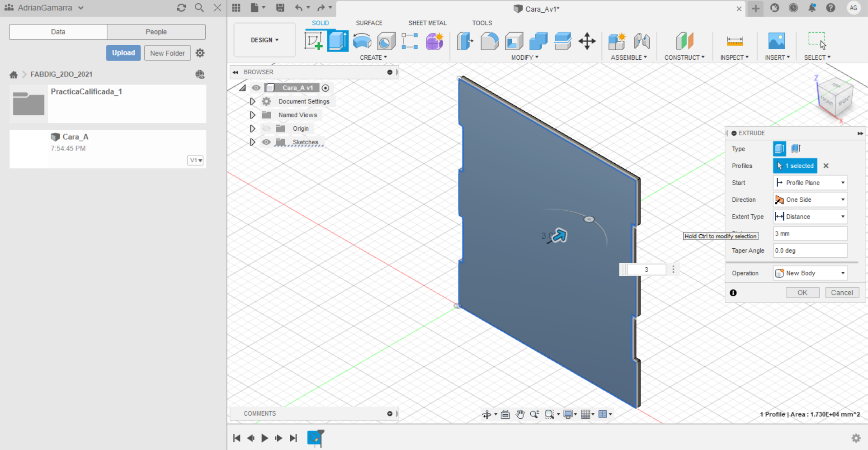Open the Help question mark
This screenshot has width=868, height=450.
point(830,8)
